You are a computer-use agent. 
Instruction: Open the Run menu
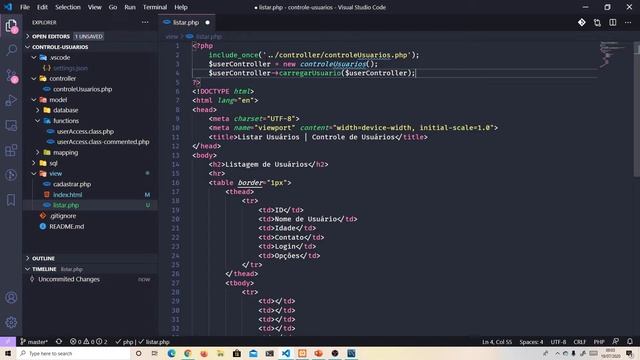click(130, 7)
